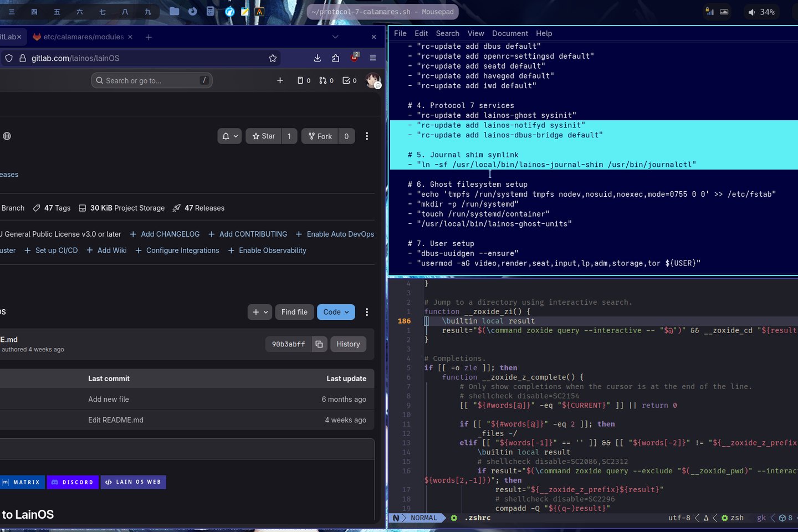
Task: Expand the blue Code dropdown
Action: [336, 312]
